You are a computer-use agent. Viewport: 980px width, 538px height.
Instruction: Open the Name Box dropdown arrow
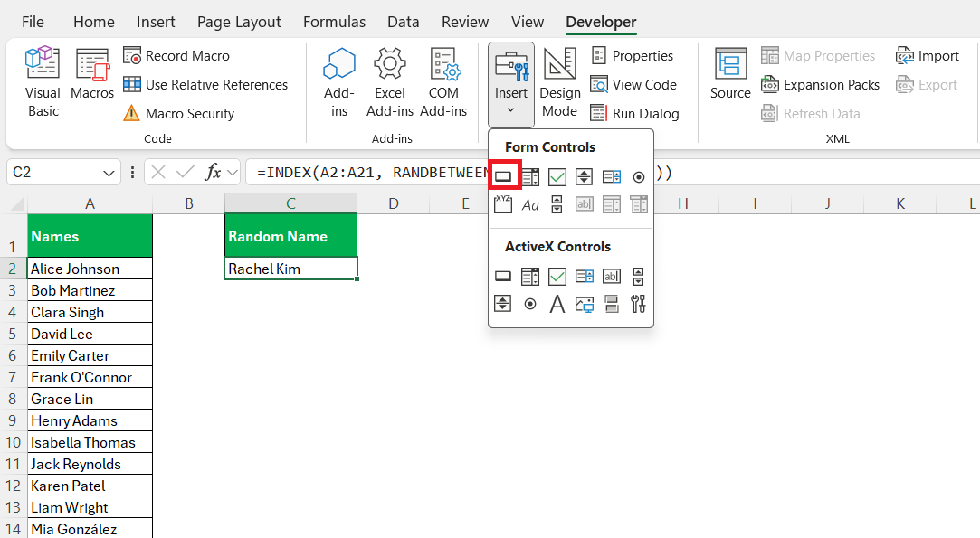[109, 173]
